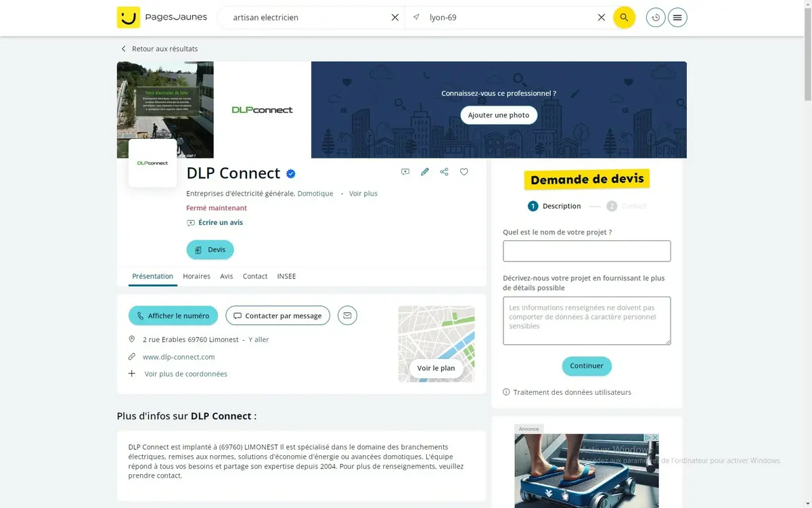Open the www.dlp-connect.com link

click(179, 357)
